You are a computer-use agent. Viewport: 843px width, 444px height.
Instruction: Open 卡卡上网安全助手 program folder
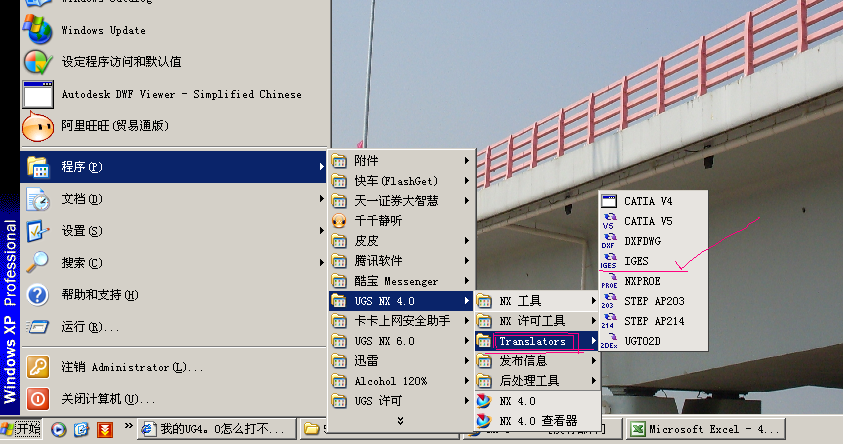coord(402,321)
